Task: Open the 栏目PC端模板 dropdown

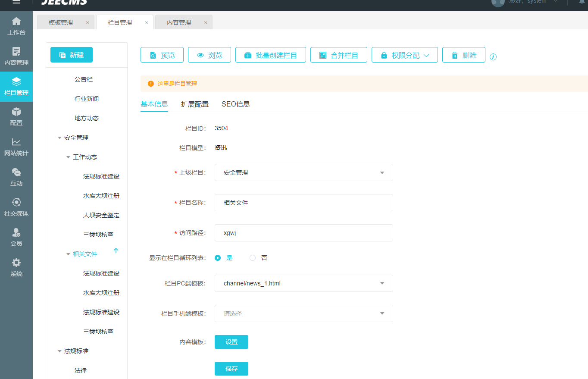Action: click(x=303, y=283)
